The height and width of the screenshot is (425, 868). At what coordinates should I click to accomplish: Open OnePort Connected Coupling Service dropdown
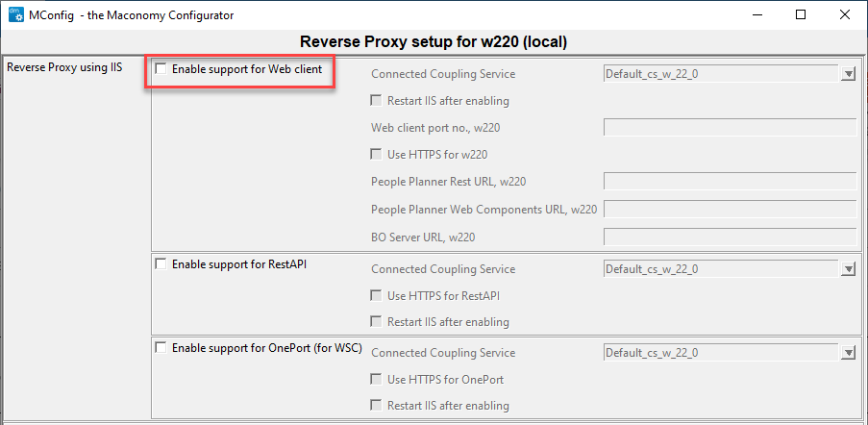848,354
